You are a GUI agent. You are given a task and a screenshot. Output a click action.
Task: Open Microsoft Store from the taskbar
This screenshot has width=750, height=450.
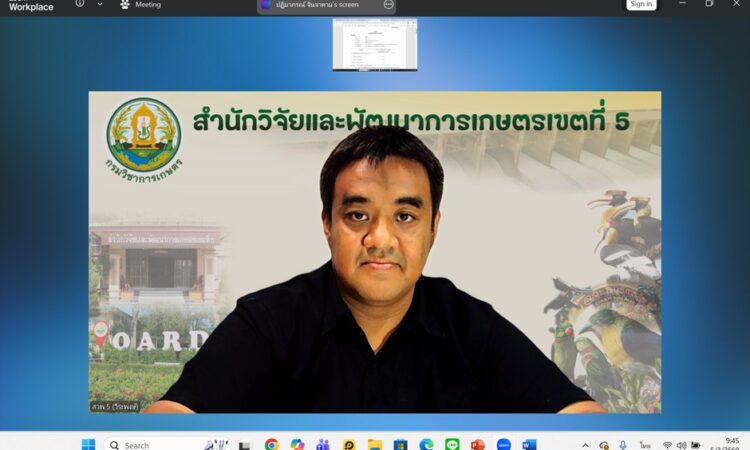pos(400,444)
